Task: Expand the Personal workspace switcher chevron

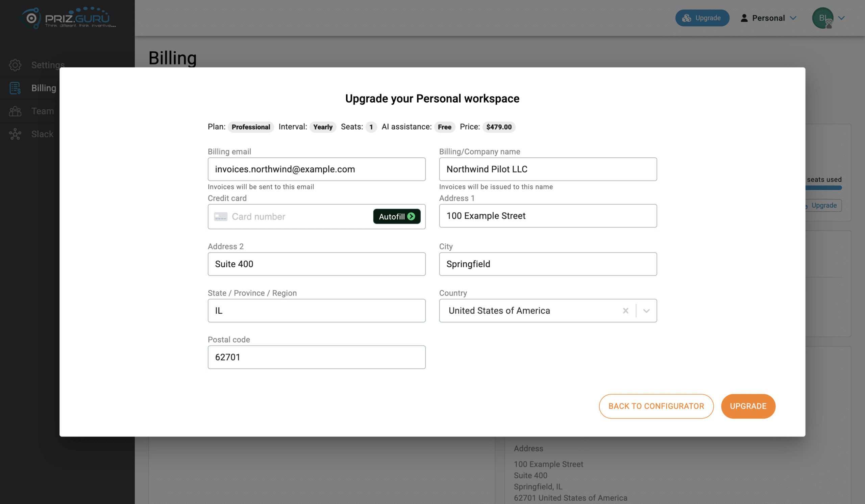Action: pyautogui.click(x=793, y=18)
